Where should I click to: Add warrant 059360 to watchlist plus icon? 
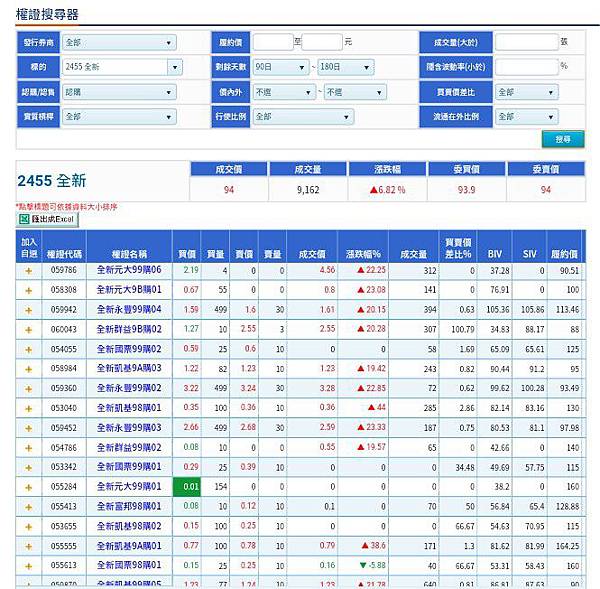29,389
